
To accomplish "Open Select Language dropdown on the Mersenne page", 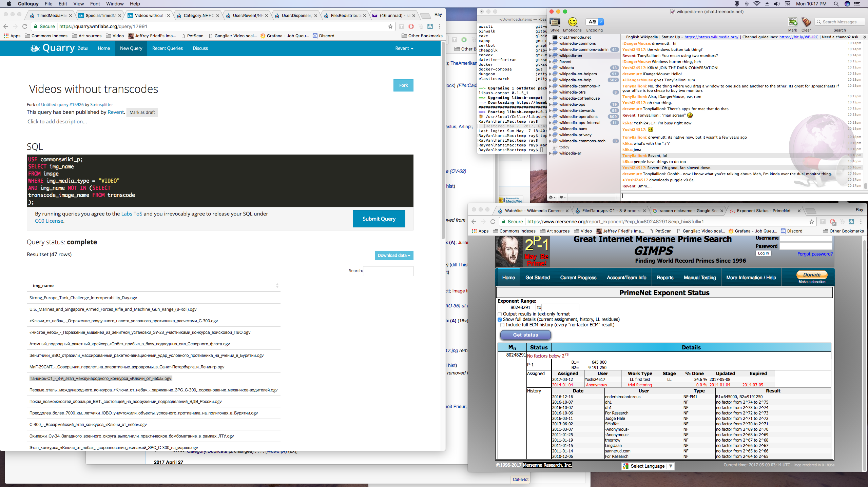I will [648, 466].
